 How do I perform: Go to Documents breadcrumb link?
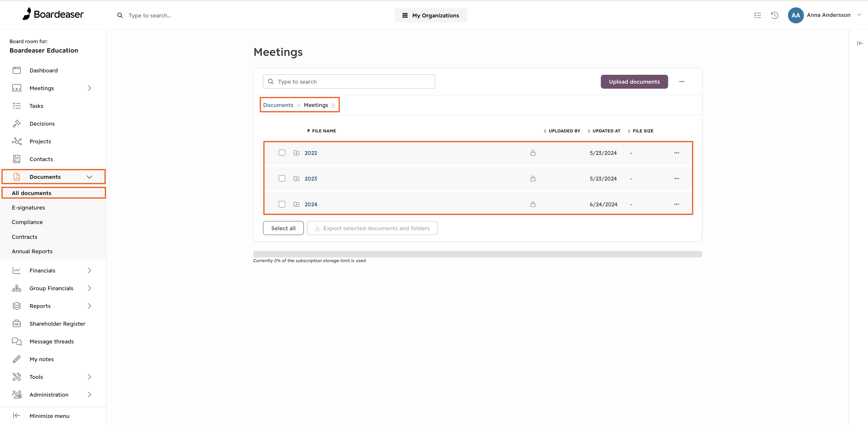tap(278, 105)
